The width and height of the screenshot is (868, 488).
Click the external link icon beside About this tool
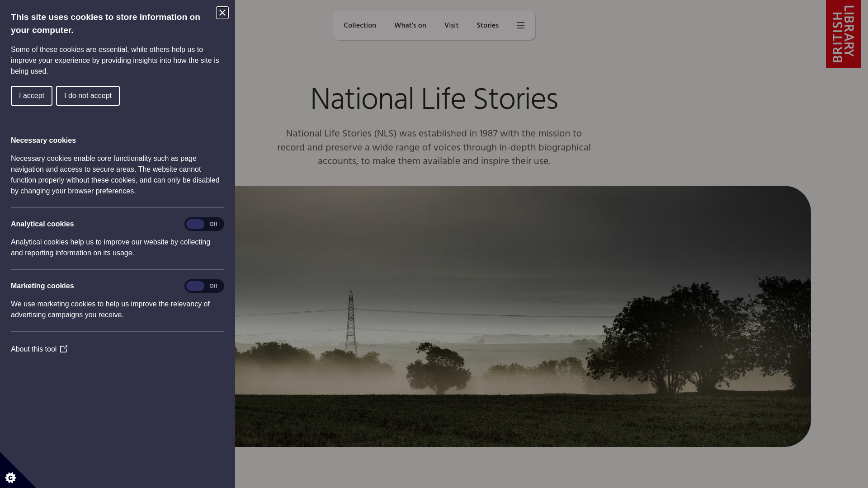point(64,349)
